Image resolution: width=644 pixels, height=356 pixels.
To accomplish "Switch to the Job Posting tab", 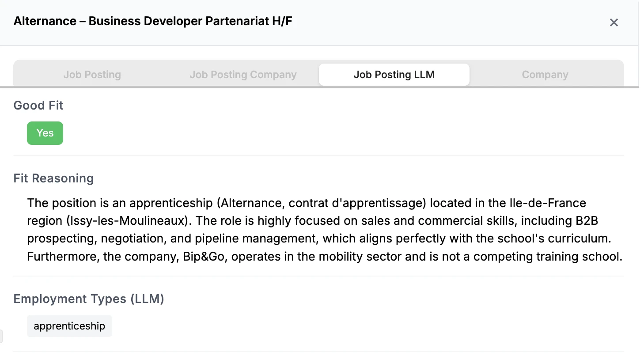I will pos(92,75).
